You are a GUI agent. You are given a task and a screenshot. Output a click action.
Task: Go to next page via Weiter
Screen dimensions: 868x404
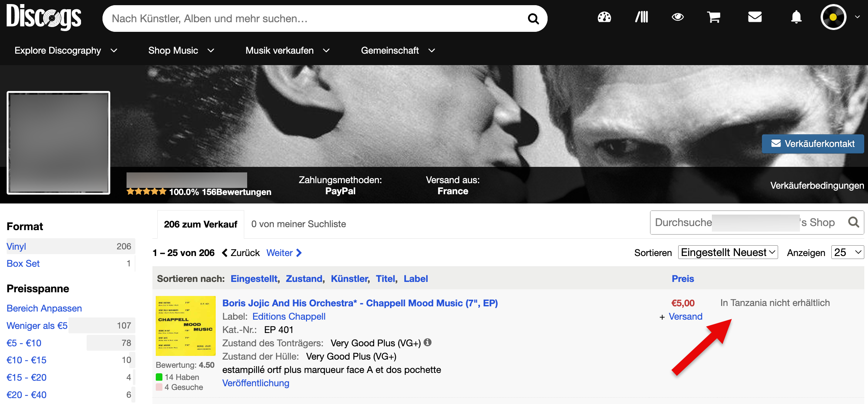[x=284, y=253]
